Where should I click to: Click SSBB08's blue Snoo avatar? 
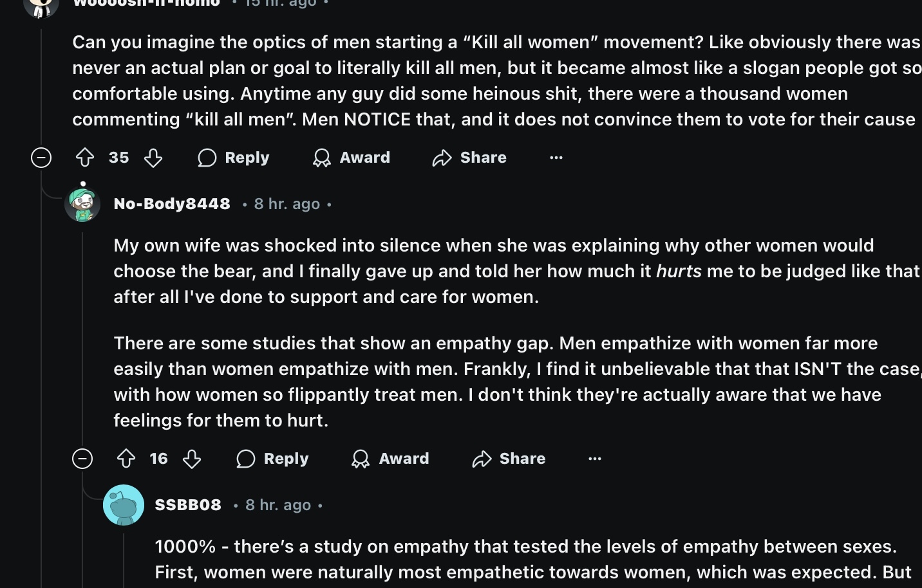[124, 505]
